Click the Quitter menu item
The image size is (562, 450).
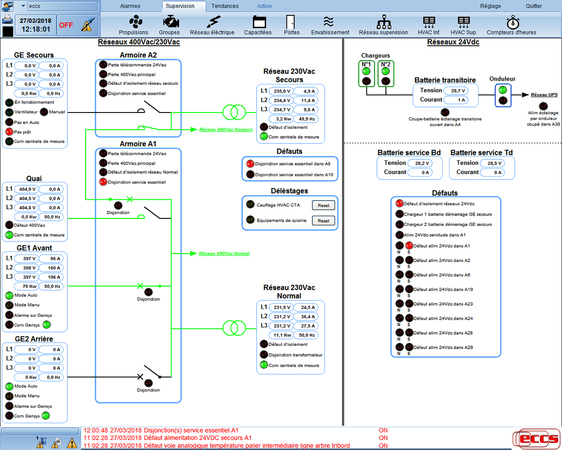coord(534,6)
